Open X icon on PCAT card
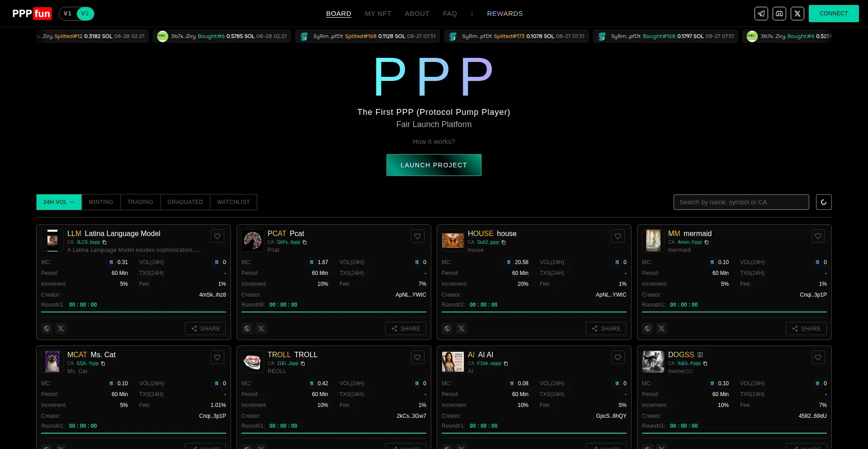This screenshot has height=449, width=868. pos(261,329)
